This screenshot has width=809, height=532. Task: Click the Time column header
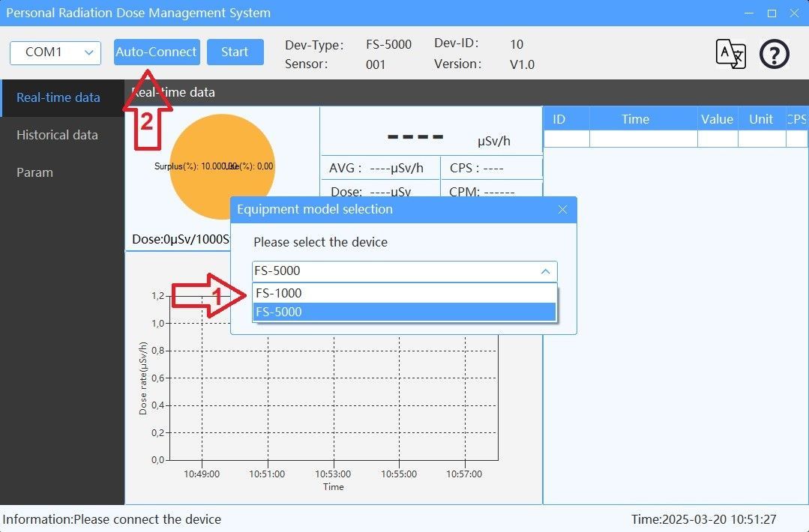[x=635, y=119]
